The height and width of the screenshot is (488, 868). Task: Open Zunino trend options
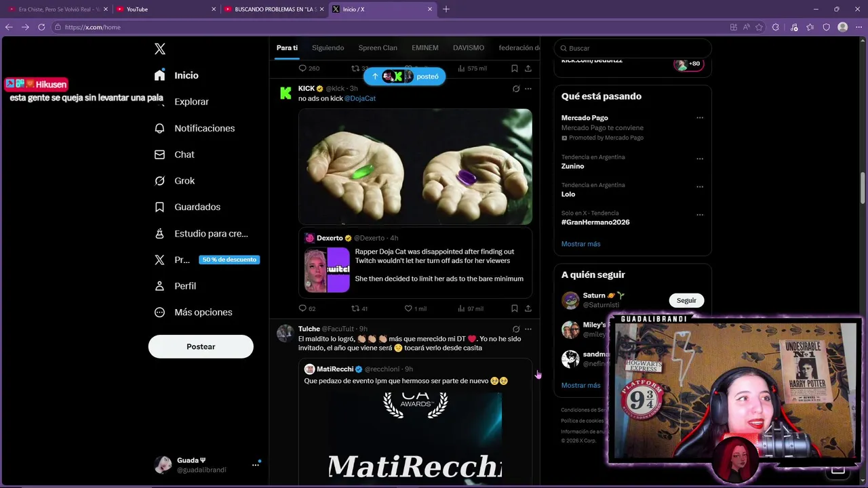coord(700,159)
